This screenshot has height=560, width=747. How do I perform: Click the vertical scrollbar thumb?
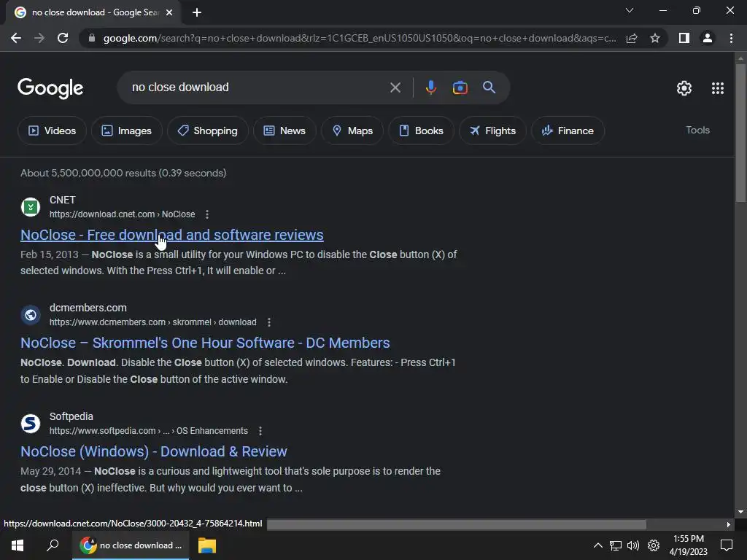click(740, 133)
